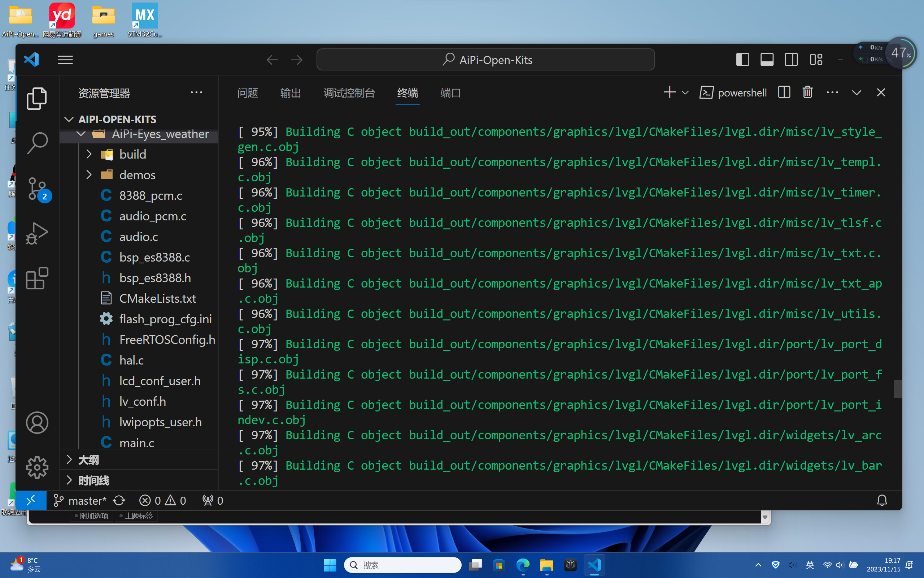Open the Accounts menu icon

pyautogui.click(x=37, y=422)
